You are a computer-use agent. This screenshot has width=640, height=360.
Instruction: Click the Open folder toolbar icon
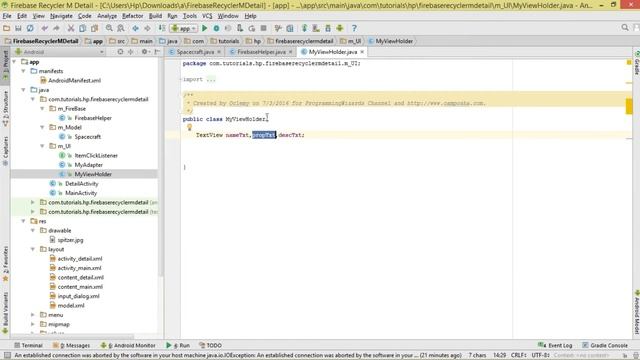click(x=7, y=28)
